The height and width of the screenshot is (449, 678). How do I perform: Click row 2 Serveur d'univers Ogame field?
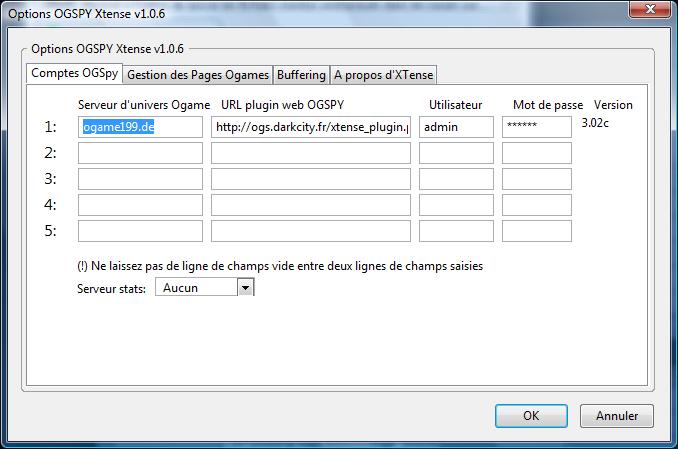point(140,153)
